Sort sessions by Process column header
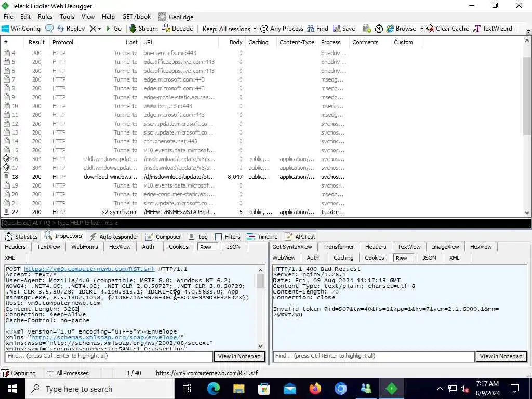 [x=331, y=42]
